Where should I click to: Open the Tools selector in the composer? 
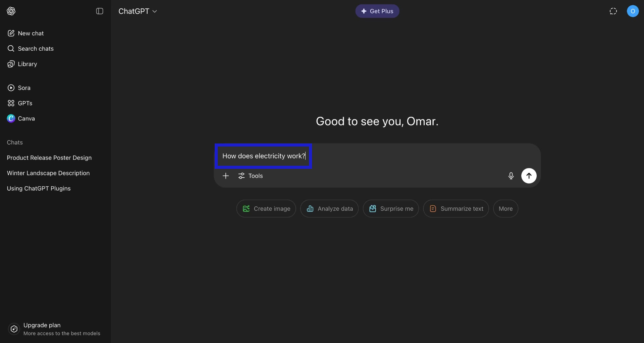251,176
